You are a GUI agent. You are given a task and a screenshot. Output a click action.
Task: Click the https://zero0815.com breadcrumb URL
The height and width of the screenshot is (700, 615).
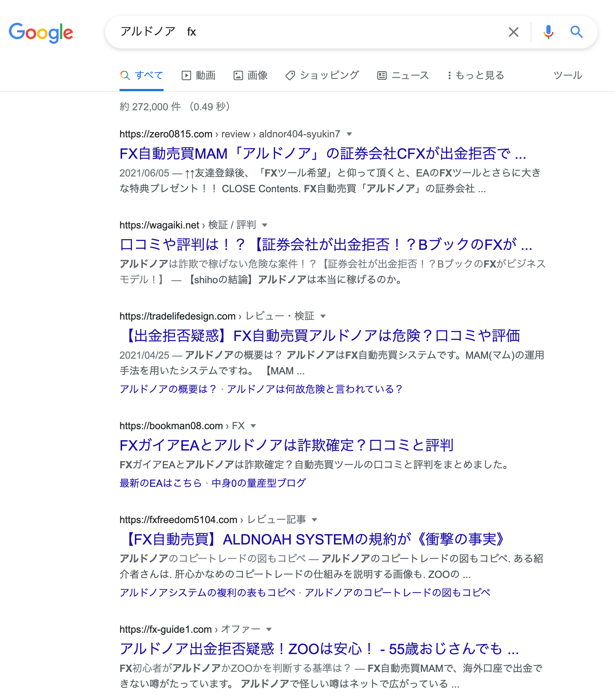pyautogui.click(x=166, y=134)
